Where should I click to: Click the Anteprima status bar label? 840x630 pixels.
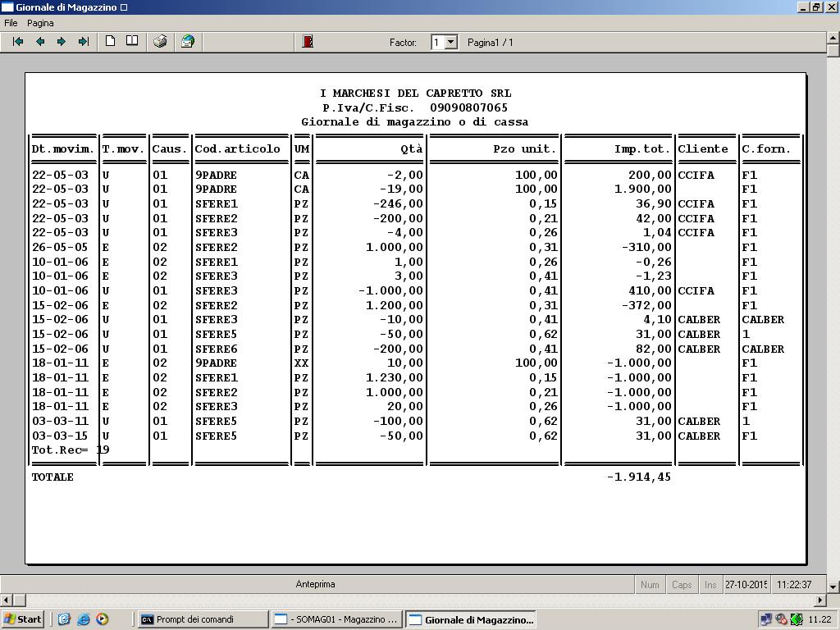coord(316,584)
